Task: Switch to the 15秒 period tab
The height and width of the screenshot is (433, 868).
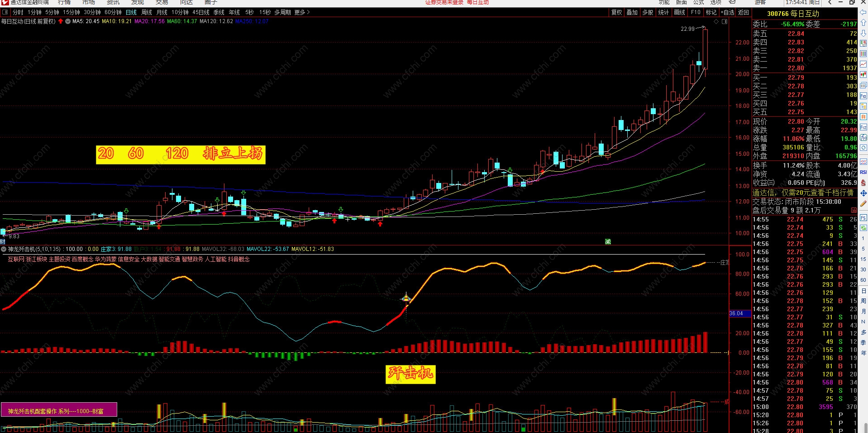Action: [265, 12]
